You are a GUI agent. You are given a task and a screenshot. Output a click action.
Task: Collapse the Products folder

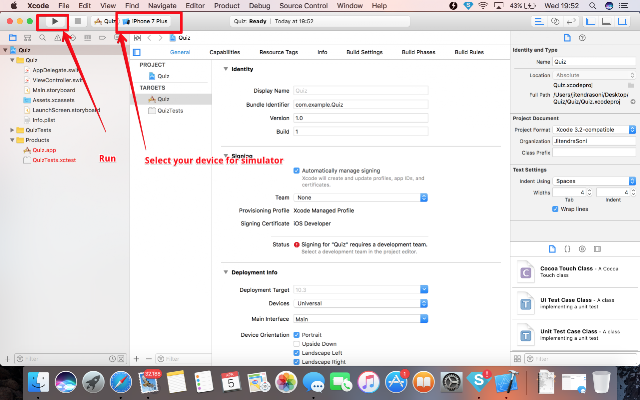pyautogui.click(x=12, y=140)
